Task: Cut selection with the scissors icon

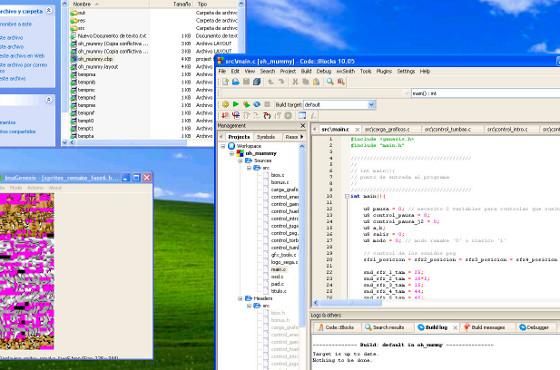Action: [295, 82]
